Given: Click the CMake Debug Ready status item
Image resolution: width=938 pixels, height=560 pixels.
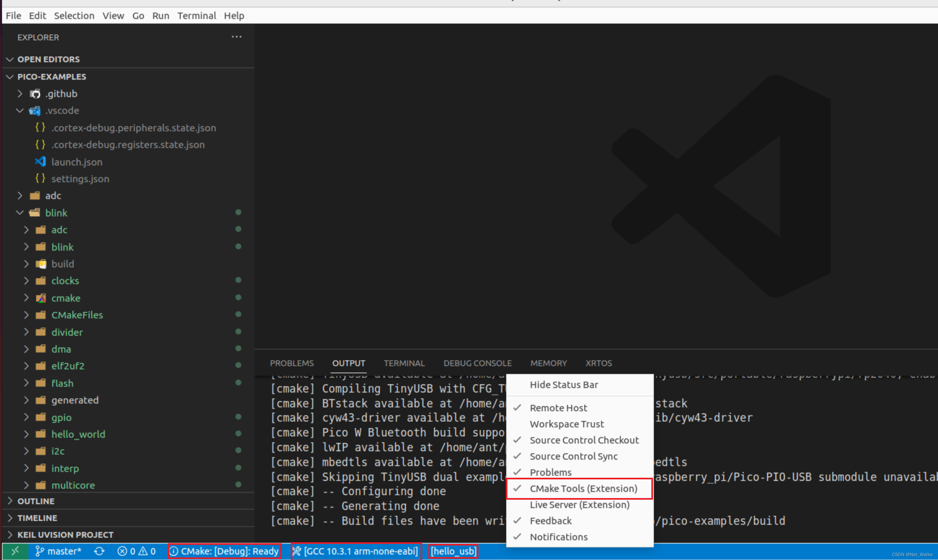Looking at the screenshot, I should [225, 551].
